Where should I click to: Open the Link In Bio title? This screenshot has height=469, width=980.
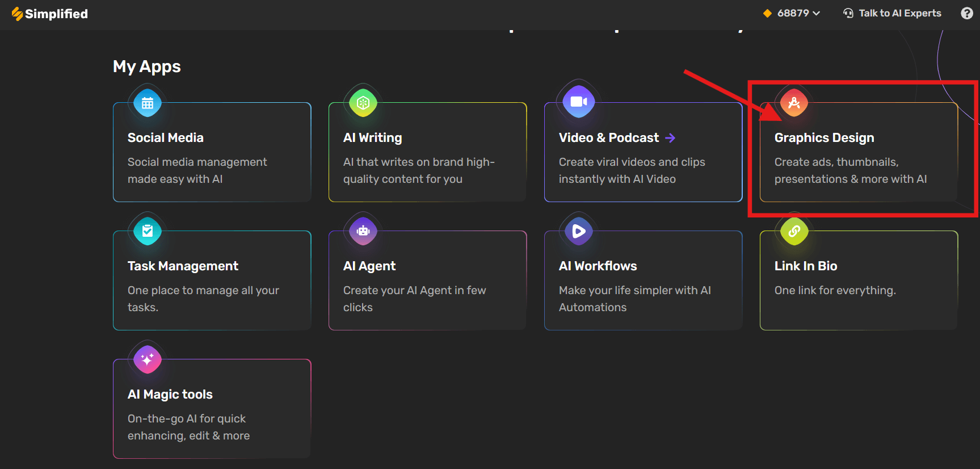(x=806, y=266)
